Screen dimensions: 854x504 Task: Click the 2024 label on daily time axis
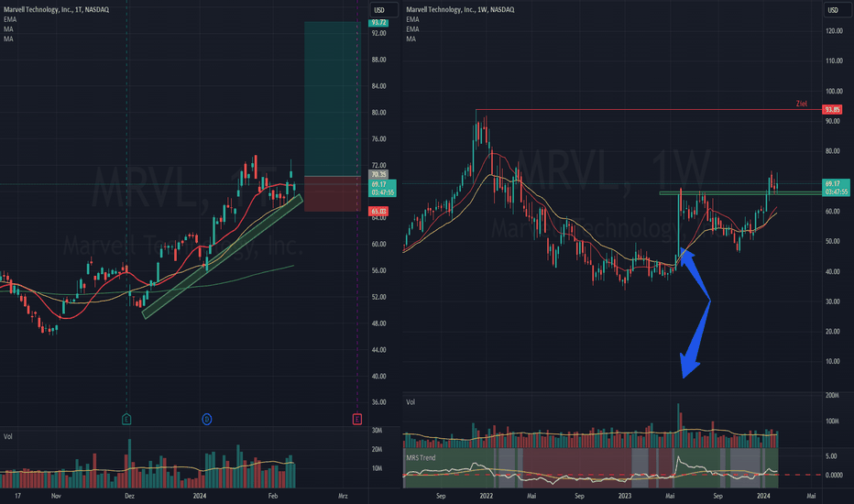coord(200,496)
